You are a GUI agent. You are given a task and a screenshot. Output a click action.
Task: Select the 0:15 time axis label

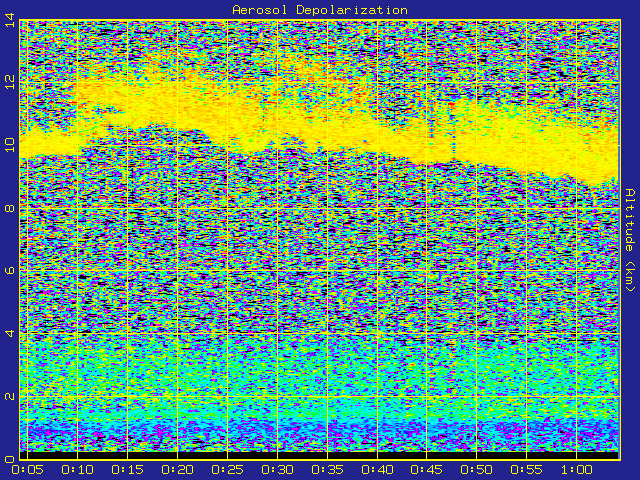pyautogui.click(x=127, y=469)
